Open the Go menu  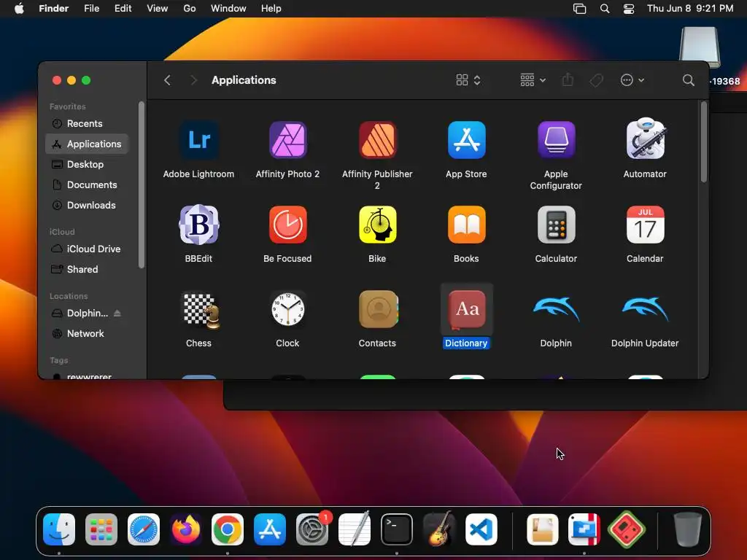pyautogui.click(x=190, y=9)
